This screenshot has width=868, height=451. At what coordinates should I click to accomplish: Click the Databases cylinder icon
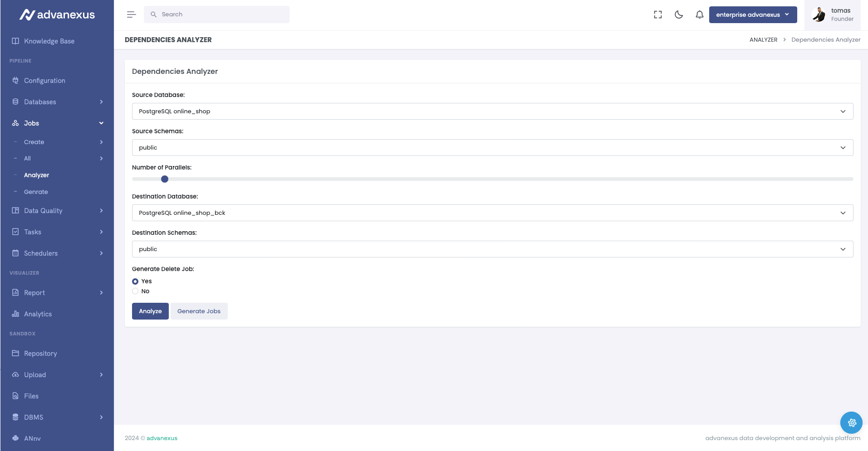15,102
